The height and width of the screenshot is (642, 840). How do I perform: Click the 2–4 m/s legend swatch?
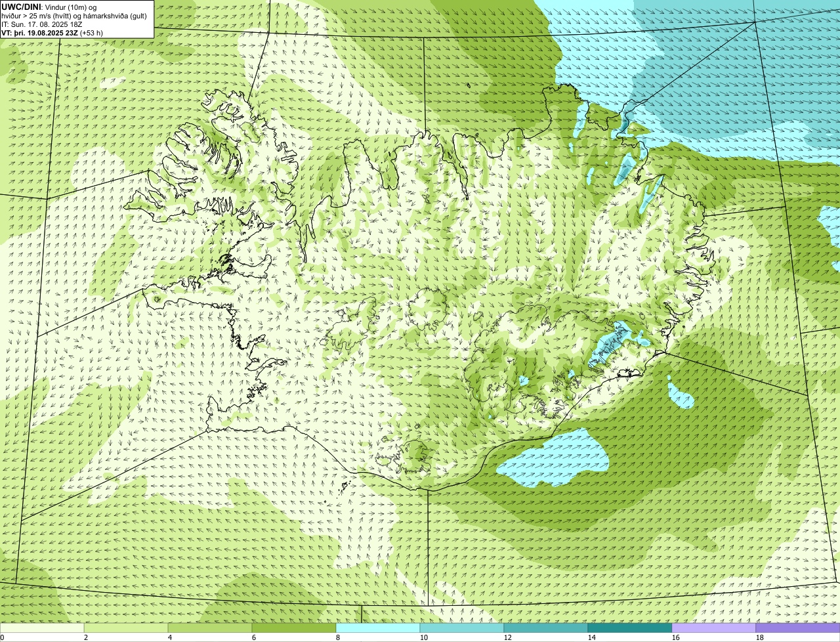click(x=126, y=628)
